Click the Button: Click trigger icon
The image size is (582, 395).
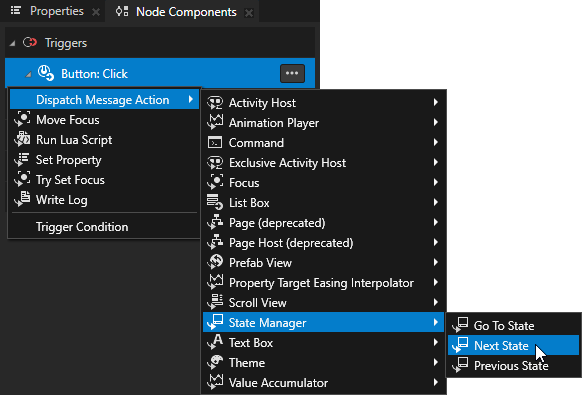tap(46, 73)
